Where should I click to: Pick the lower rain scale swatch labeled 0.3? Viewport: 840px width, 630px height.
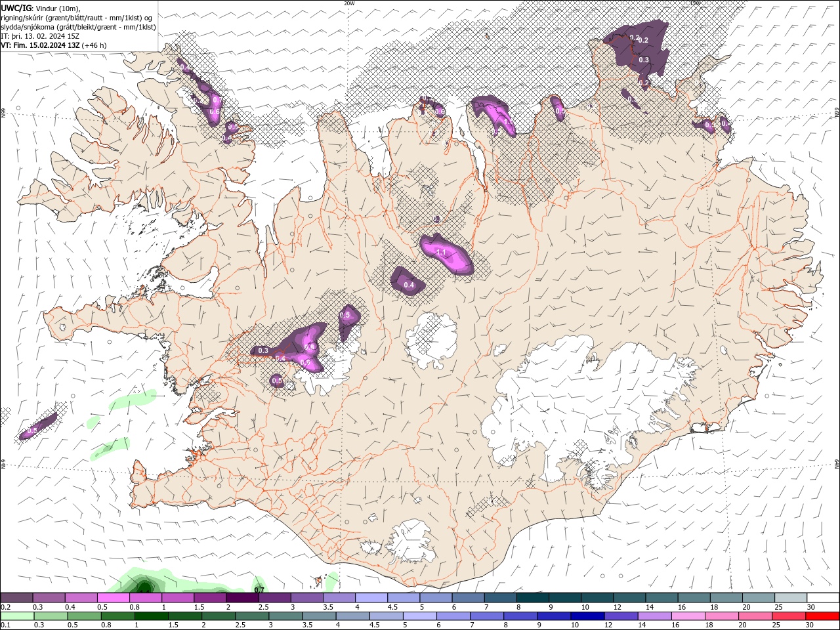[x=52, y=616]
